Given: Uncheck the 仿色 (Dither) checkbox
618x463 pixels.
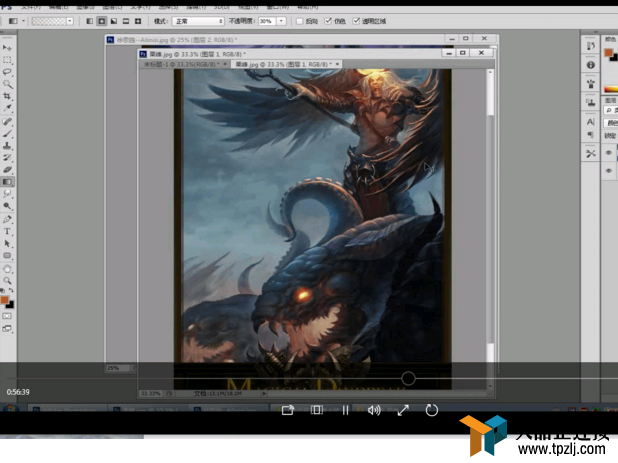Looking at the screenshot, I should [328, 21].
